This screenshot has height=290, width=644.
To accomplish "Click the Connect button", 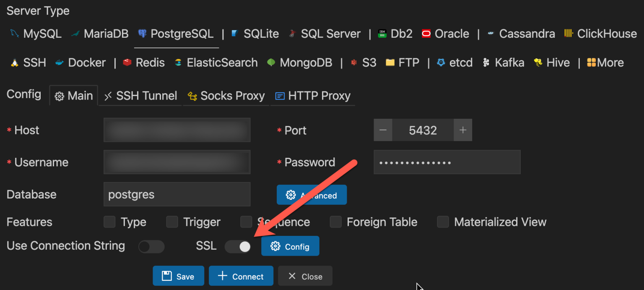I will [241, 276].
